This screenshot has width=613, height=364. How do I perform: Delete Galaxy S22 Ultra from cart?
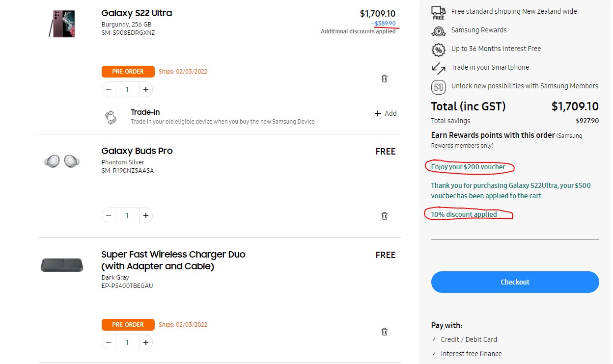coord(385,78)
